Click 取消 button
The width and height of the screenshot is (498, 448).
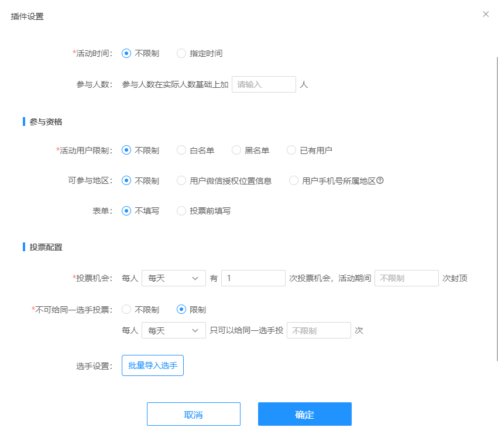[194, 414]
